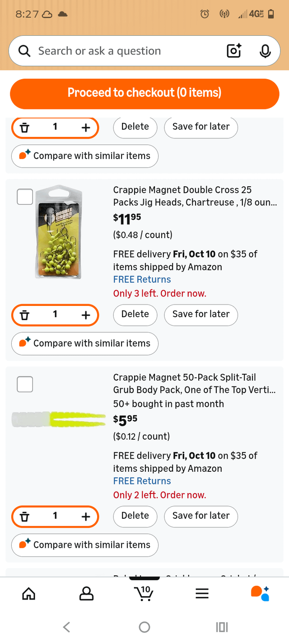Open the hamburger menu tab
Screen dimensions: 289x644
tap(202, 593)
